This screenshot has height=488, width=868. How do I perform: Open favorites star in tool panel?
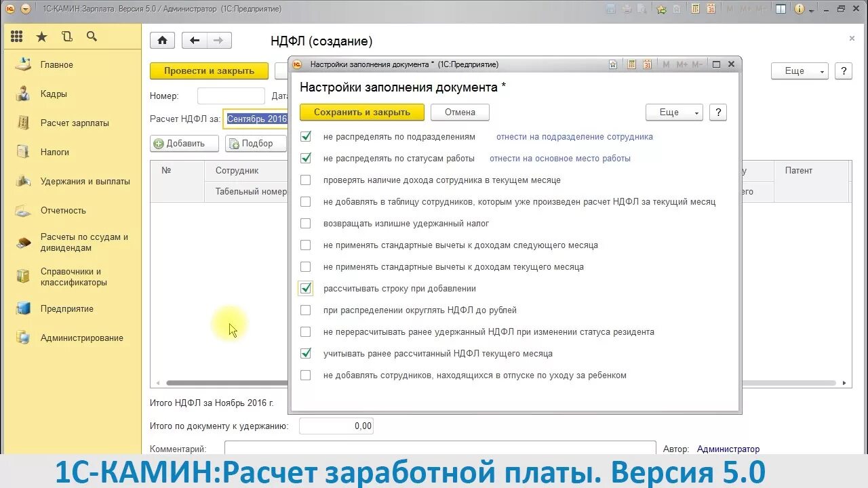click(x=41, y=37)
